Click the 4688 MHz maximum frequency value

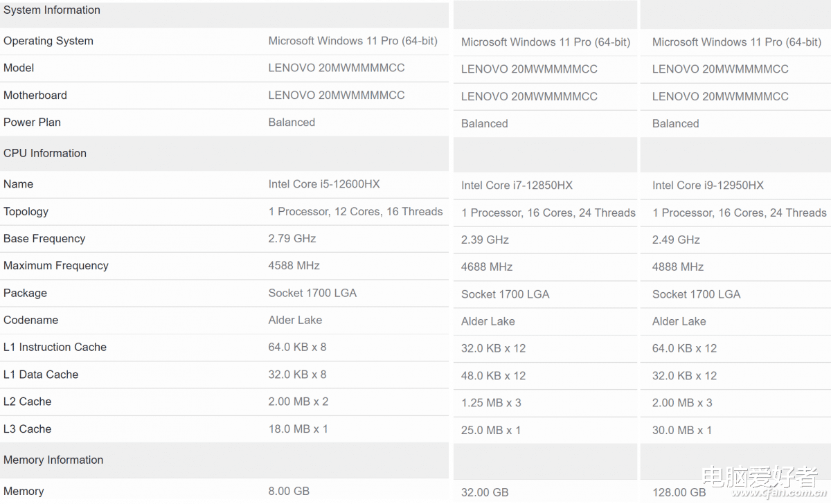(x=487, y=267)
